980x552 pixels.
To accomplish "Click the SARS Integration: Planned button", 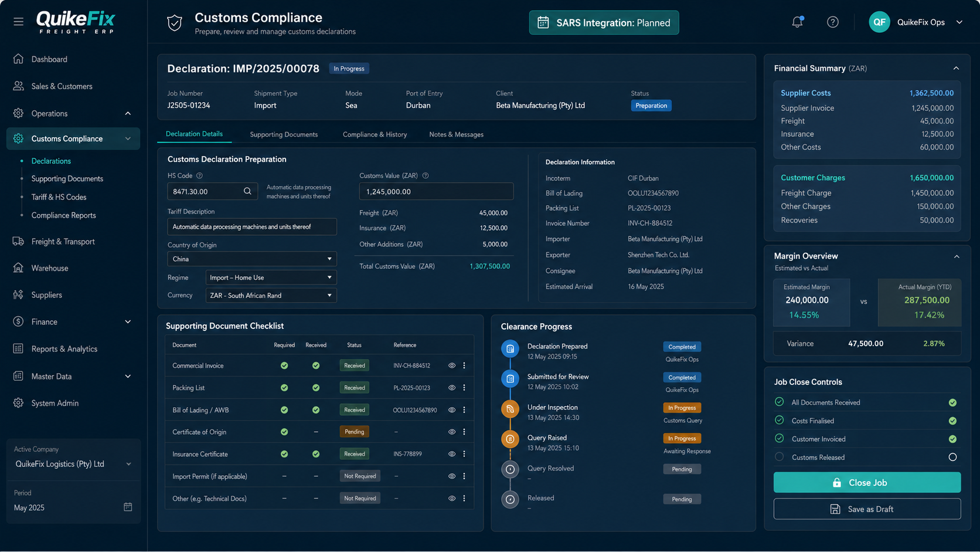I will (604, 23).
